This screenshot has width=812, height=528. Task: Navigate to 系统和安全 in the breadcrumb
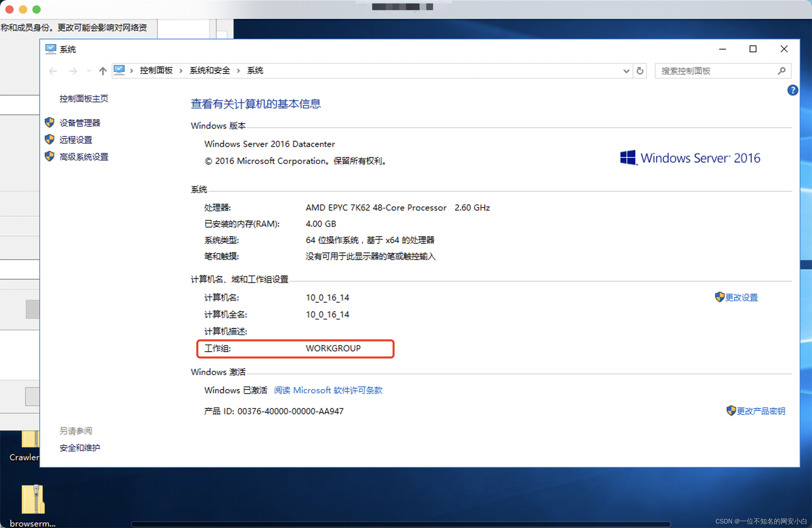coord(209,70)
